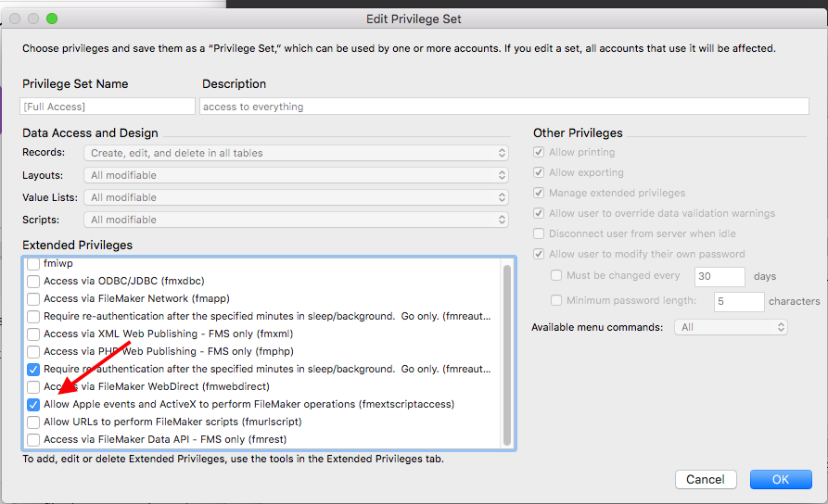The width and height of the screenshot is (828, 504).
Task: Enable the fmiwp extended privilege checkbox
Action: (x=33, y=263)
